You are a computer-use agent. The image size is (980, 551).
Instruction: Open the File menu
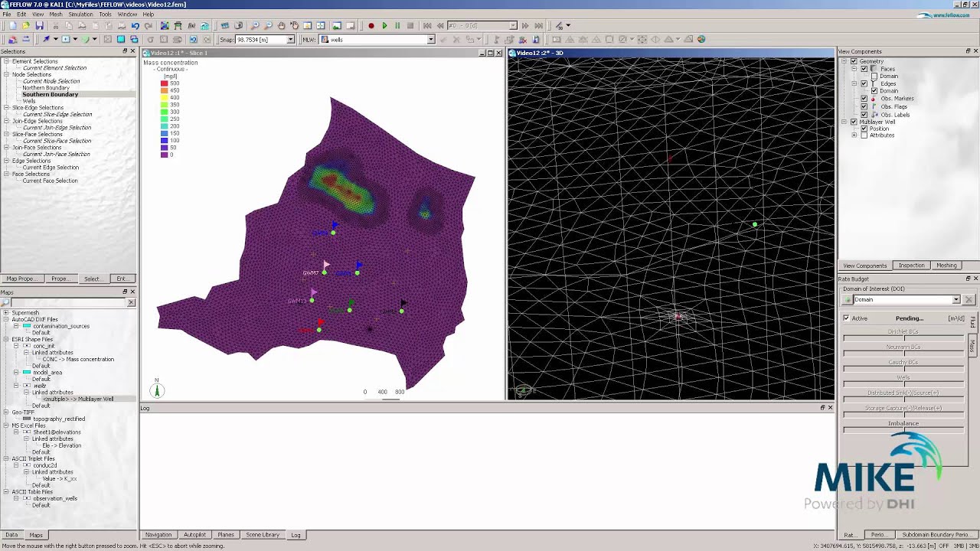(7, 14)
